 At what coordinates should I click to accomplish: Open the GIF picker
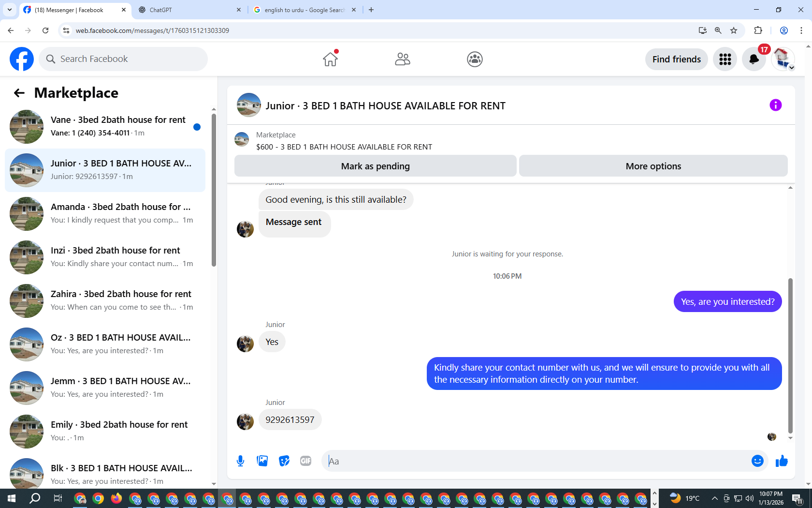coord(306,461)
